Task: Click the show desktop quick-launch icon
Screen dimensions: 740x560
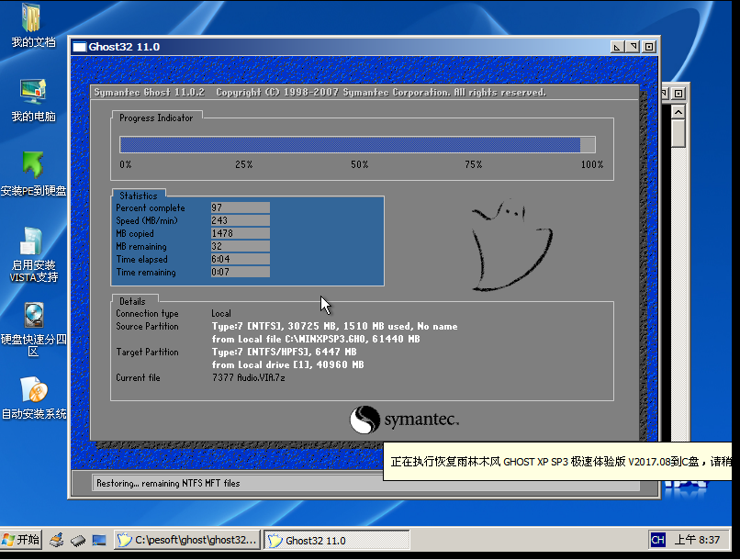Action: pyautogui.click(x=99, y=540)
